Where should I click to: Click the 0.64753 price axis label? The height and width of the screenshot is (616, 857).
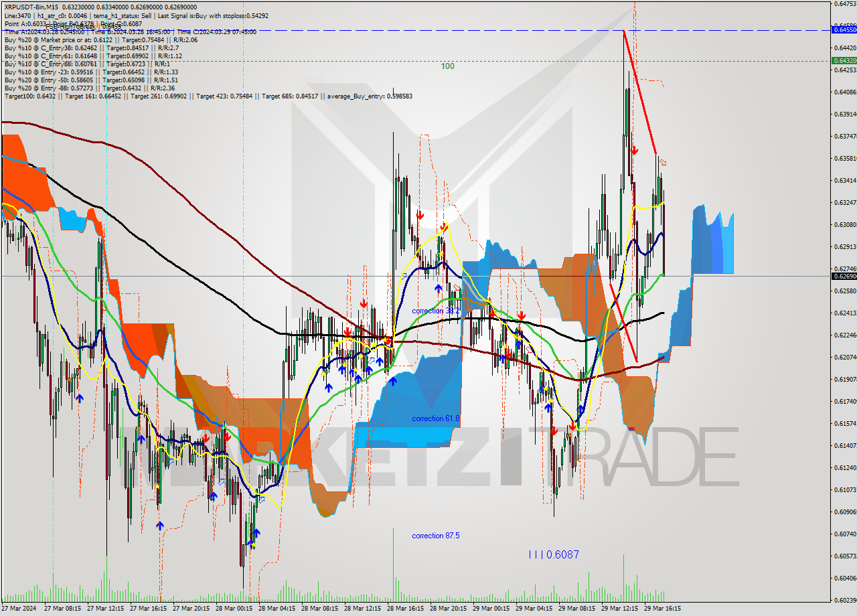click(845, 4)
